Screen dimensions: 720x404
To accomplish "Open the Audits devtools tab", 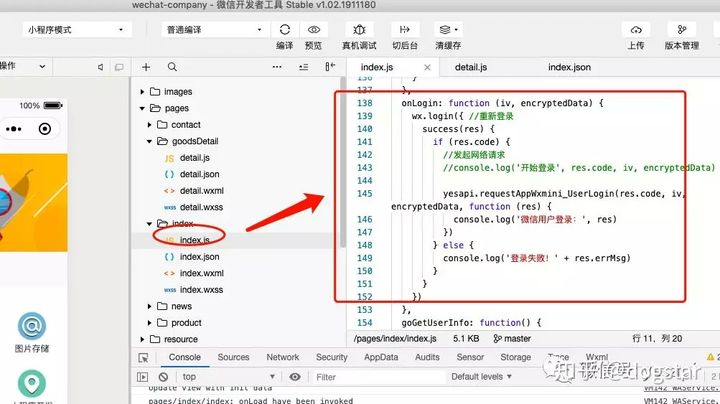I will pyautogui.click(x=427, y=357).
